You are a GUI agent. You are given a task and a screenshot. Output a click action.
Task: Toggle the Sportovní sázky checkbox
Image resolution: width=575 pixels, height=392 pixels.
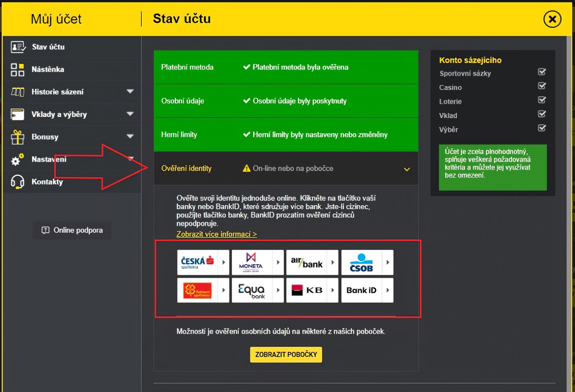point(542,72)
